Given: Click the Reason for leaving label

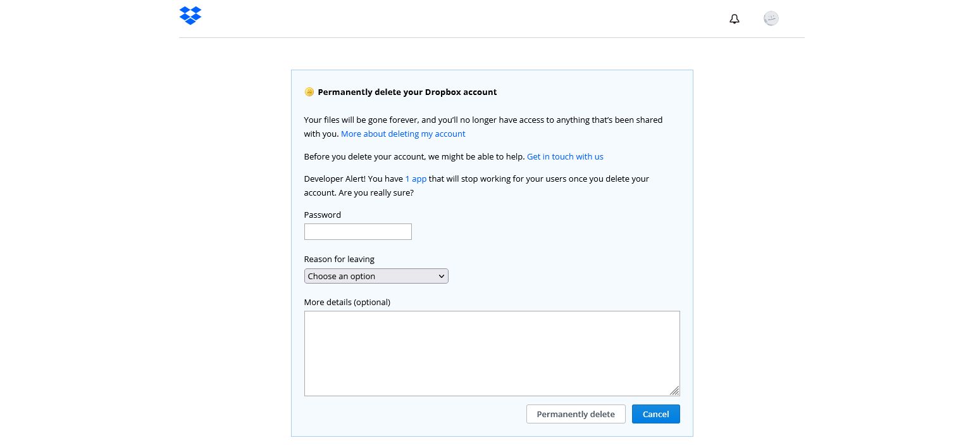Looking at the screenshot, I should coord(339,259).
